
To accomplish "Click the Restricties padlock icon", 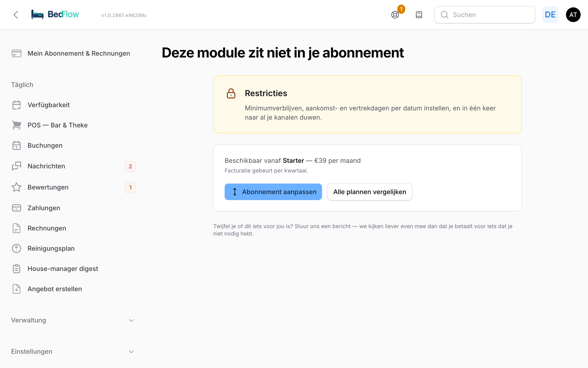I will (x=231, y=93).
